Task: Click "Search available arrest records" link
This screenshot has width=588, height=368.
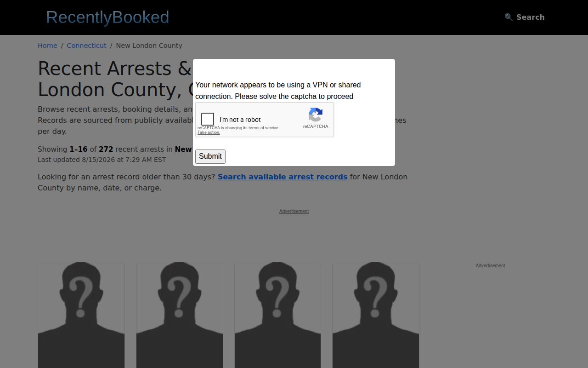Action: point(283,177)
